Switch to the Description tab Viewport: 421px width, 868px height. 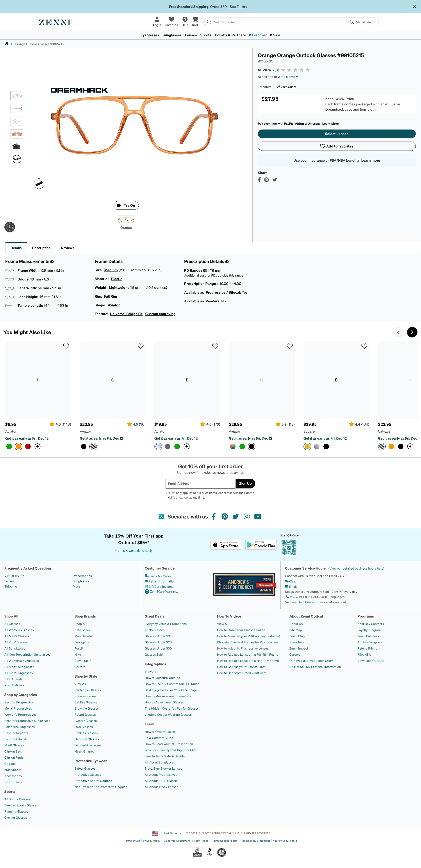coord(41,248)
